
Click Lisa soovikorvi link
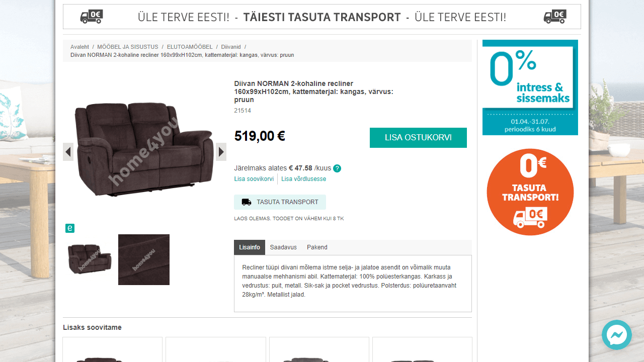(254, 179)
